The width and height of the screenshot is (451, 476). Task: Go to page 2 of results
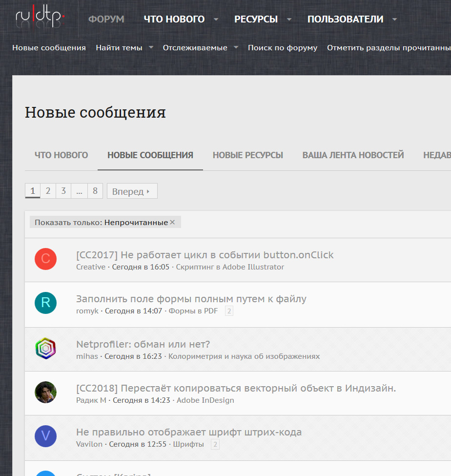click(48, 191)
